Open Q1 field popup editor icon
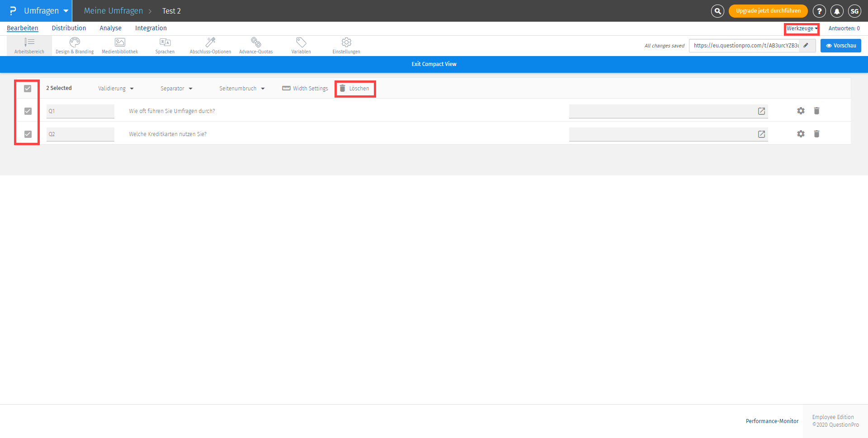Screen dimensions: 868x438 point(761,111)
